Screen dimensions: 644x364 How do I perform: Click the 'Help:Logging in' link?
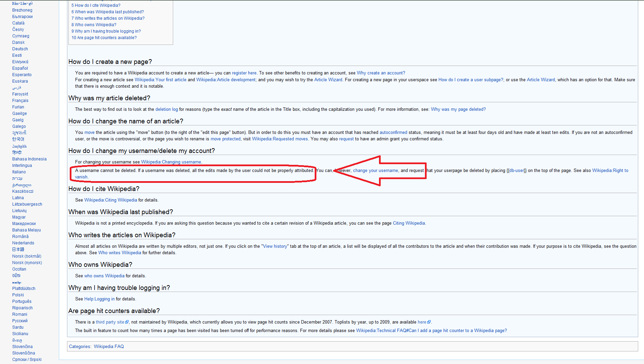(x=99, y=299)
